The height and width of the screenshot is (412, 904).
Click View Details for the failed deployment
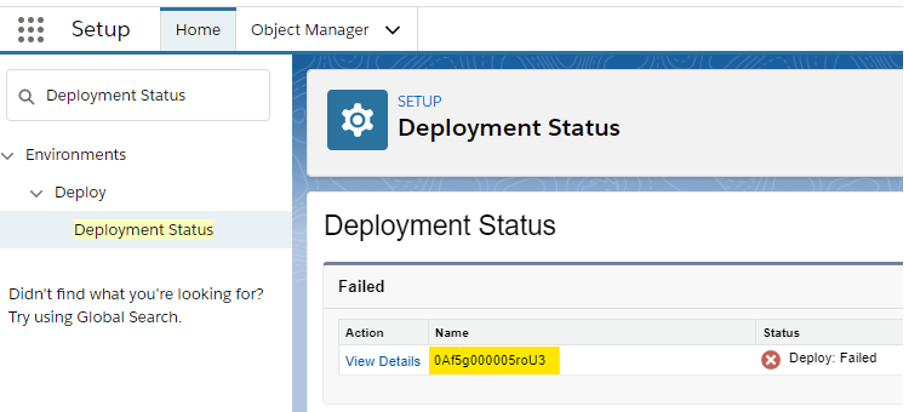(382, 361)
